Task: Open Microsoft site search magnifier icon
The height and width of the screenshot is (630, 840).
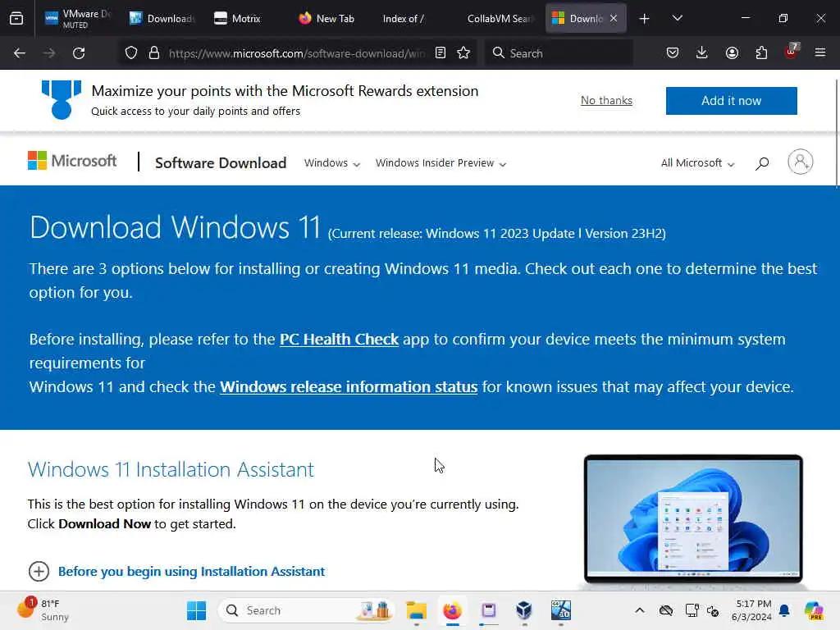Action: coord(762,163)
